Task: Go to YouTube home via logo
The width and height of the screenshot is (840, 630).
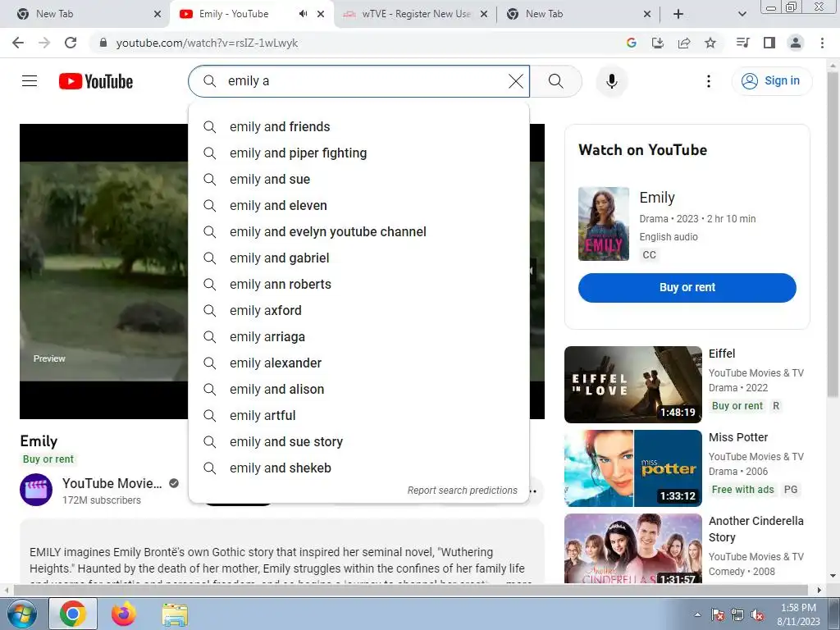Action: [x=96, y=81]
